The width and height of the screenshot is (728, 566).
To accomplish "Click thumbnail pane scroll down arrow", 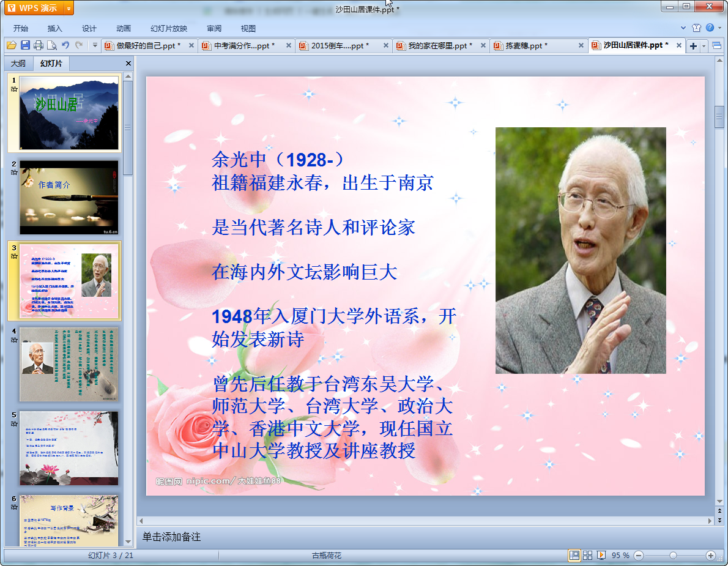I will pos(128,542).
